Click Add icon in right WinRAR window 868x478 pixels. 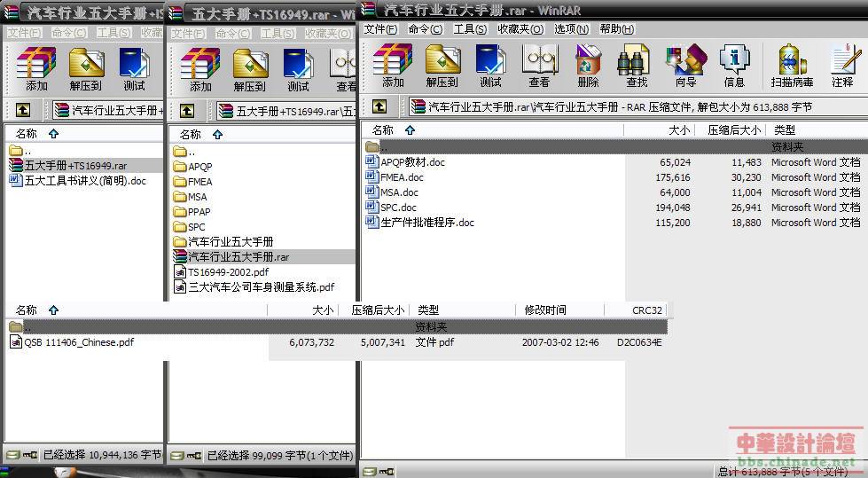tap(393, 66)
